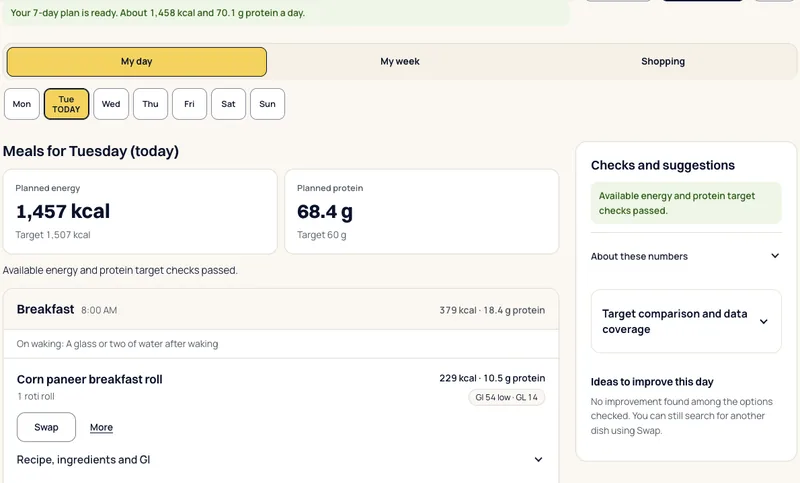Image resolution: width=800 pixels, height=483 pixels.
Task: Open the My week tab
Action: 399,62
